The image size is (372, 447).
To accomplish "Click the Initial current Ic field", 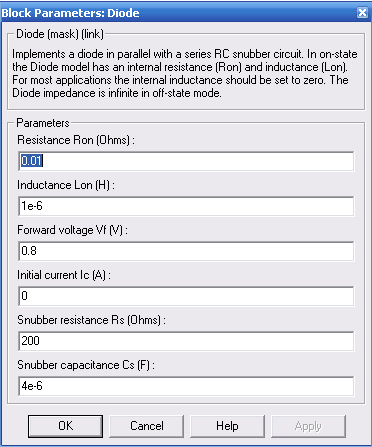I will coord(186,296).
